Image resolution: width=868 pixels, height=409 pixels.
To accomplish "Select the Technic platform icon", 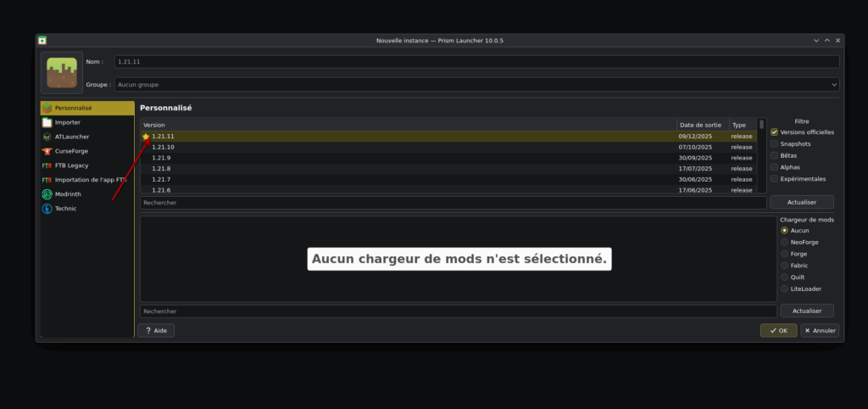I will click(x=47, y=209).
